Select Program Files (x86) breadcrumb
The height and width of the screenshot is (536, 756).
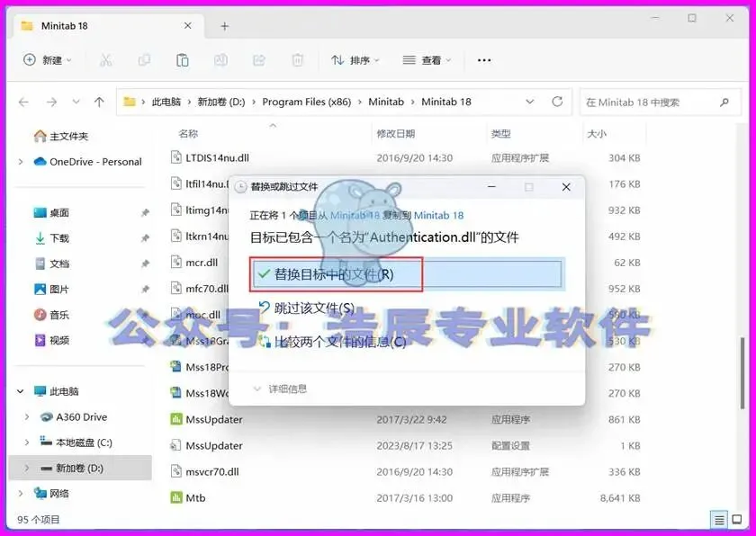point(307,103)
